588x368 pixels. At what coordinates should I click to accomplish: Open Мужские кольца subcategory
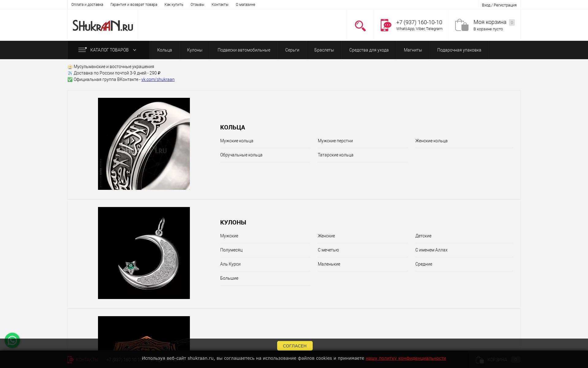[237, 141]
